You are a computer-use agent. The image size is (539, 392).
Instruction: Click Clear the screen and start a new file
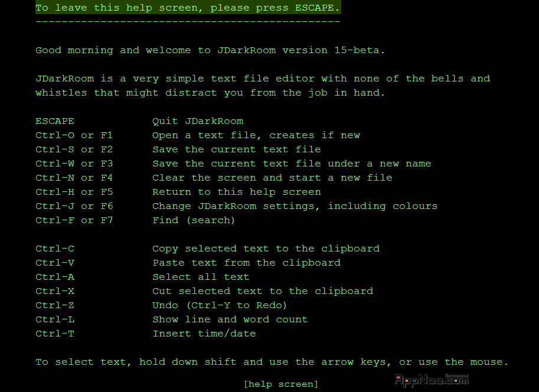(x=272, y=178)
